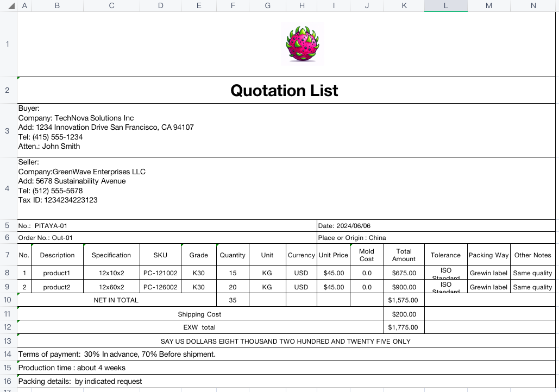559x392 pixels.
Task: Select column L header
Action: pyautogui.click(x=445, y=6)
